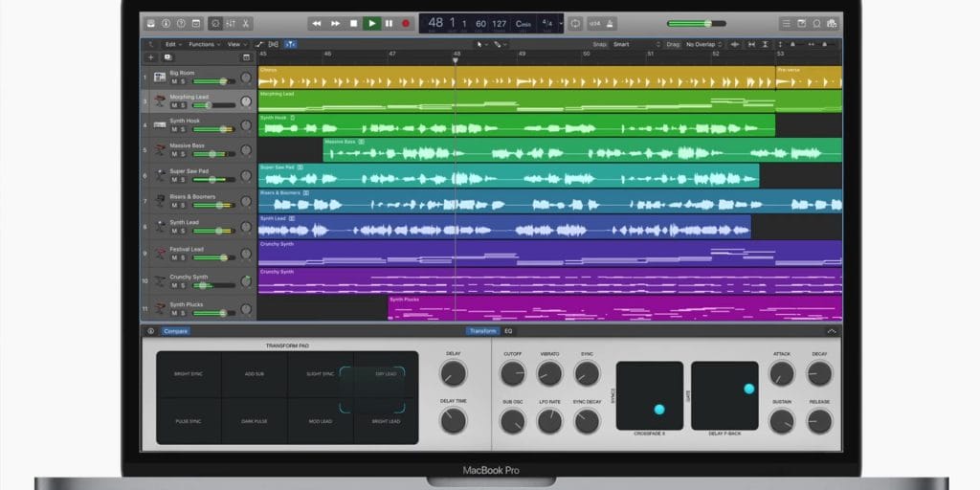Click the Super Saw Pad instrument icon

click(160, 175)
